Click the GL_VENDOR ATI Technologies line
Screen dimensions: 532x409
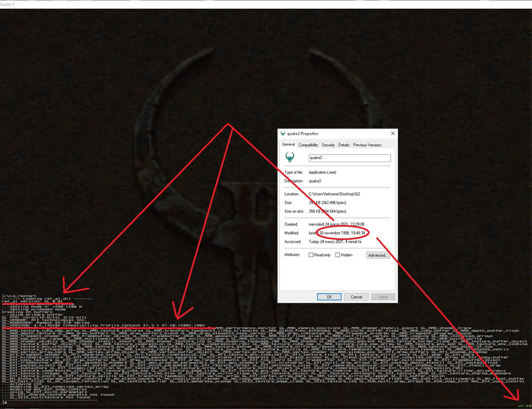(44, 320)
